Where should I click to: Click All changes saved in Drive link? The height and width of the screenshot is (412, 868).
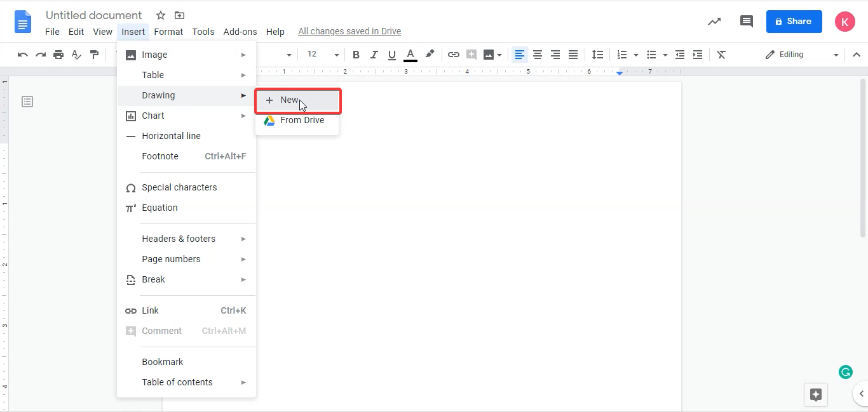349,32
